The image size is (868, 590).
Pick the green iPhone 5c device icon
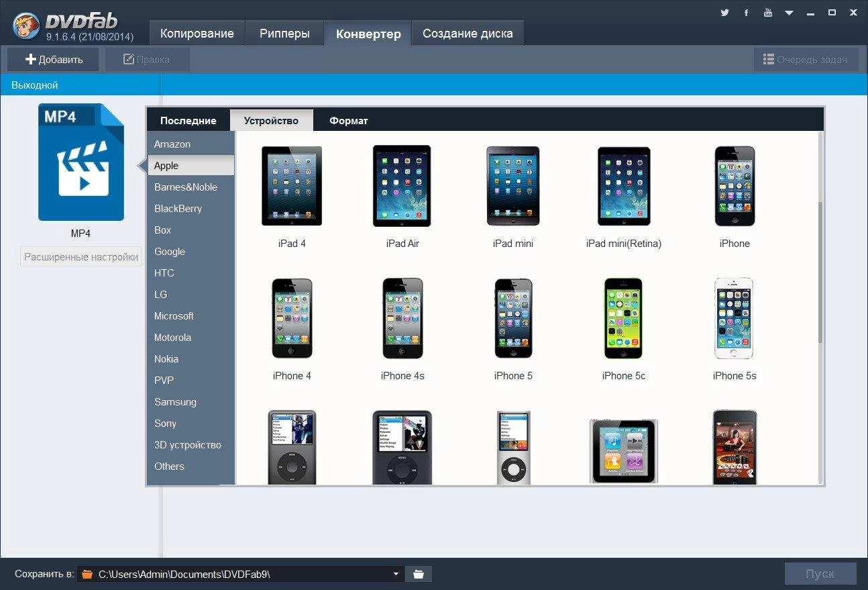tap(623, 318)
